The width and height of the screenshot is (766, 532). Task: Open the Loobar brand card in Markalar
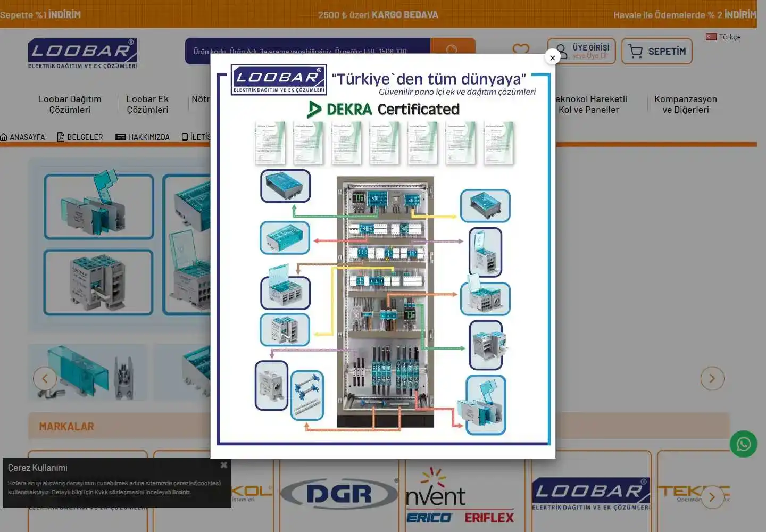coord(591,494)
